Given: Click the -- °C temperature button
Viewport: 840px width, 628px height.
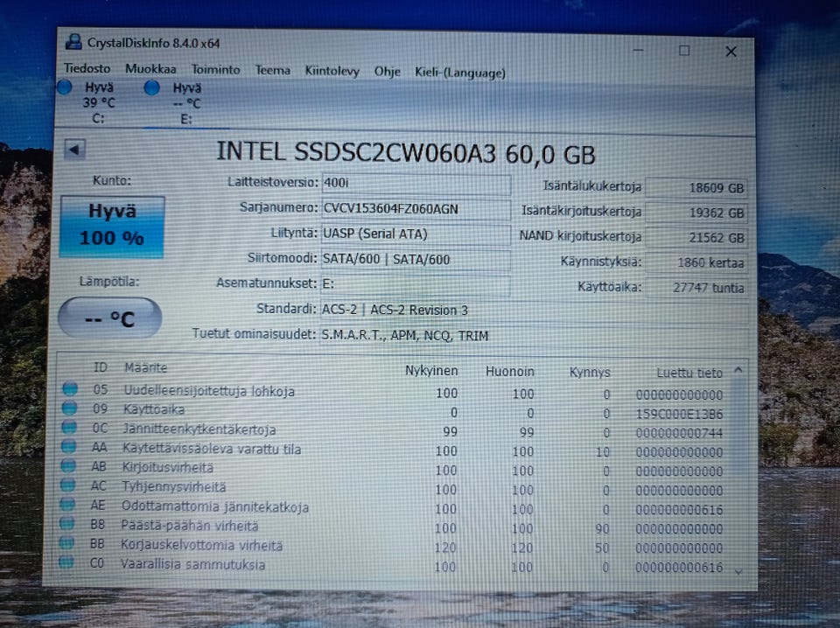Looking at the screenshot, I should (x=110, y=318).
